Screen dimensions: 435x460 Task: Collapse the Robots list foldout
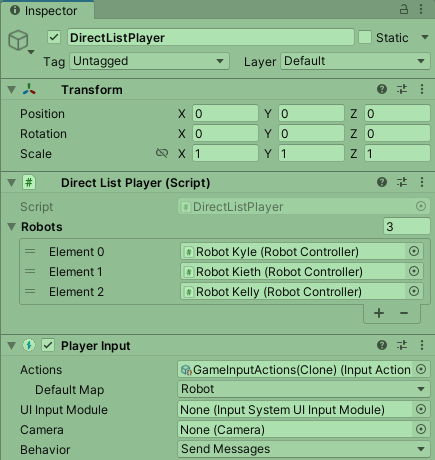coord(11,227)
